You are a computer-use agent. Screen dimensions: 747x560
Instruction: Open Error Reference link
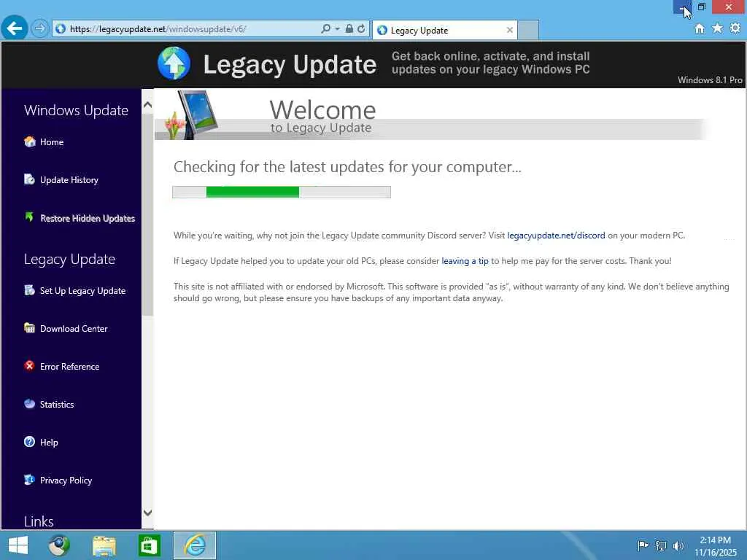pyautogui.click(x=69, y=367)
